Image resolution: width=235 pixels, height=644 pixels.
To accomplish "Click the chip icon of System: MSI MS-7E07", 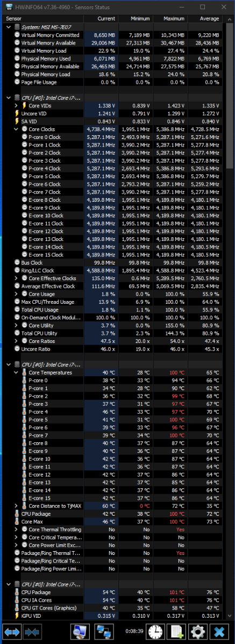I will pyautogui.click(x=17, y=27).
